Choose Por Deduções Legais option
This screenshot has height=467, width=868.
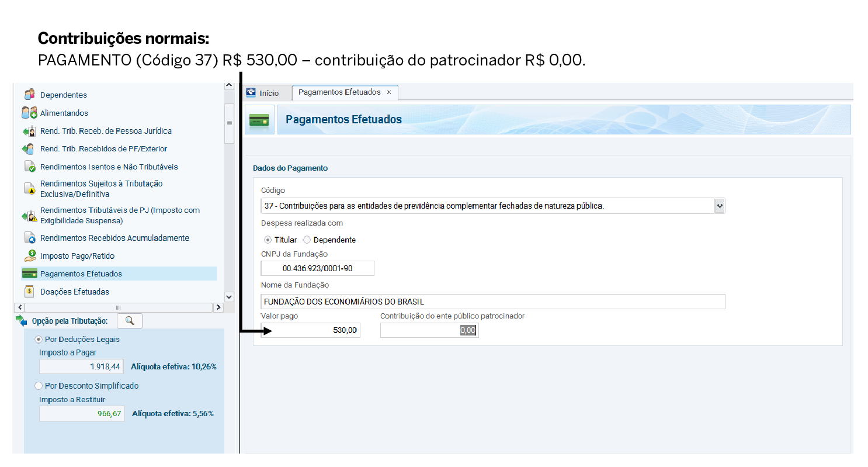39,339
